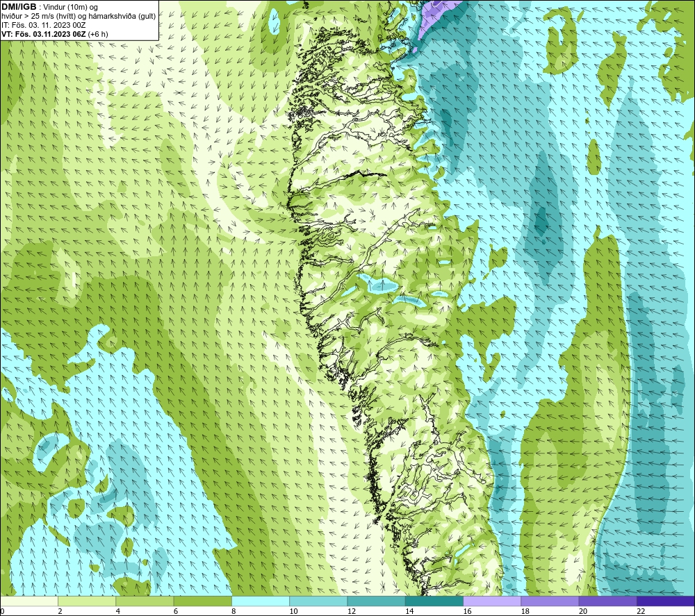Viewport: 695px width, 616px height.
Task: Choose the legend color segment between 10 and 12
Action: pos(318,601)
